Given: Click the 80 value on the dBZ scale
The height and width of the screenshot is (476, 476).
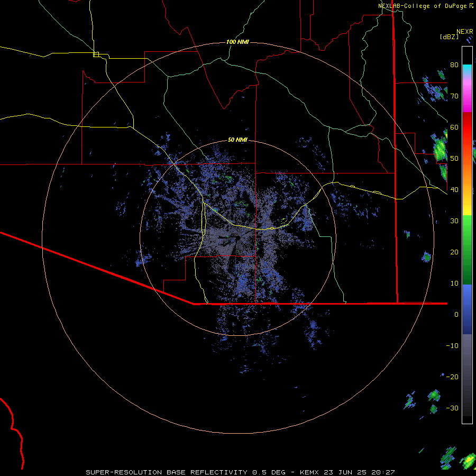Looking at the screenshot, I should [x=454, y=65].
